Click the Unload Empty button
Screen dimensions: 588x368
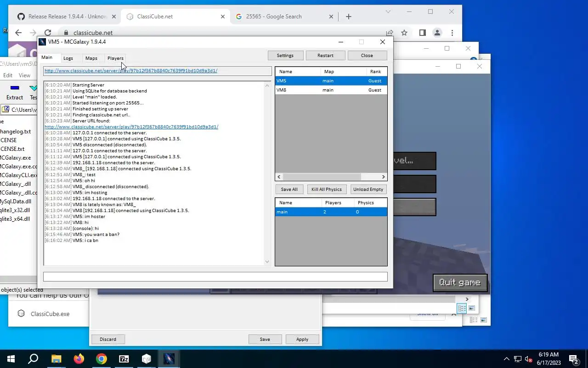pos(368,189)
